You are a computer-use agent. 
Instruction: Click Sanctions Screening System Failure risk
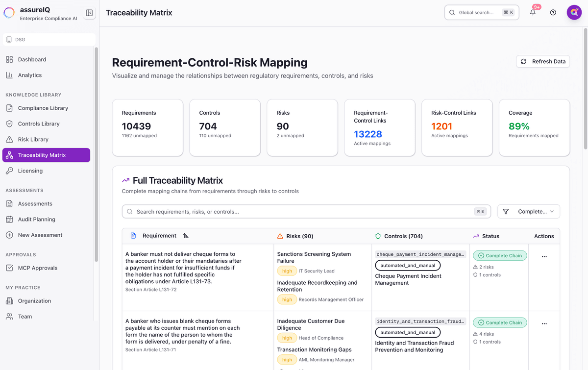[314, 257]
